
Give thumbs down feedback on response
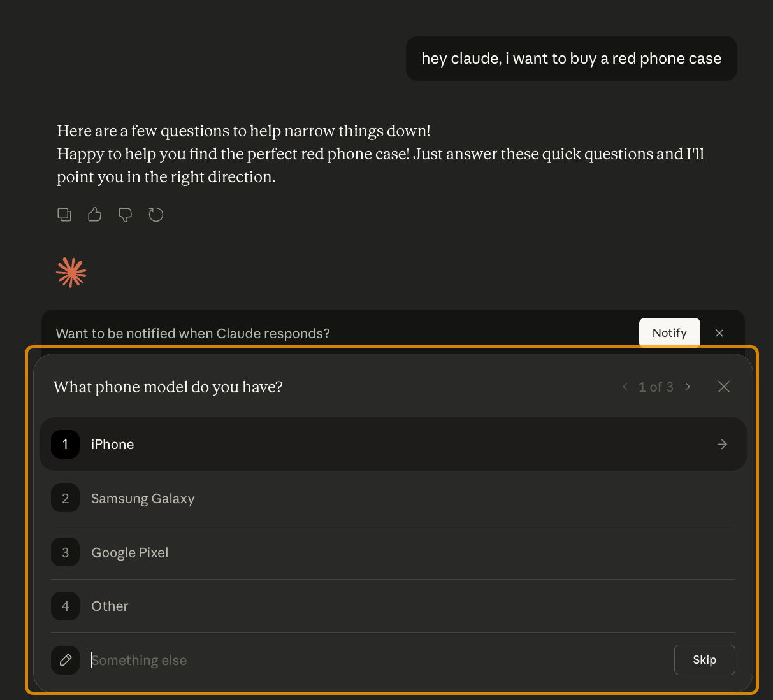point(126,215)
